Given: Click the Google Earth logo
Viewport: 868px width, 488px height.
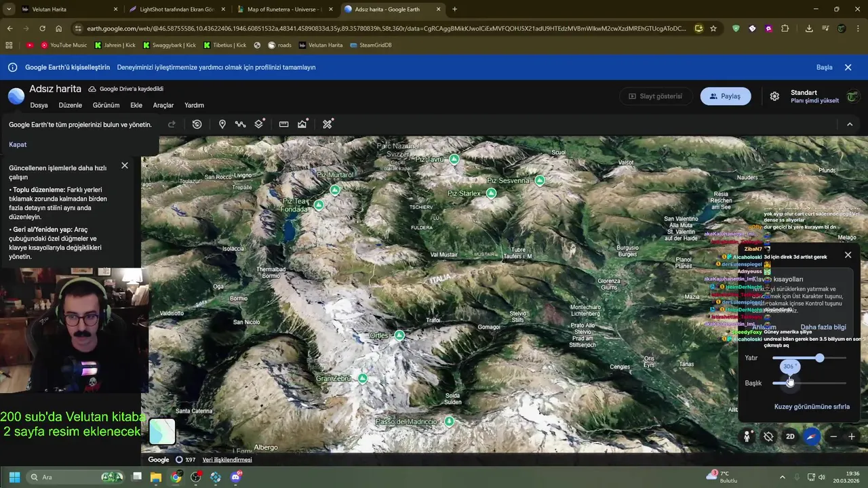Looking at the screenshot, I should pyautogui.click(x=16, y=96).
